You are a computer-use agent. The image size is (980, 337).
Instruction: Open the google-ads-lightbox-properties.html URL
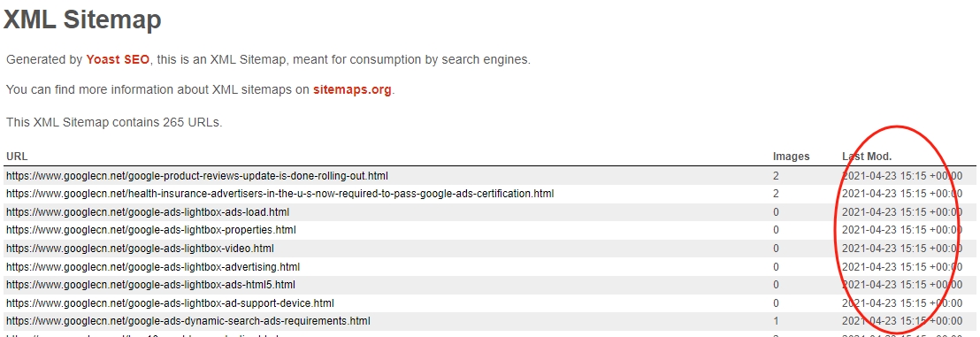(x=150, y=230)
